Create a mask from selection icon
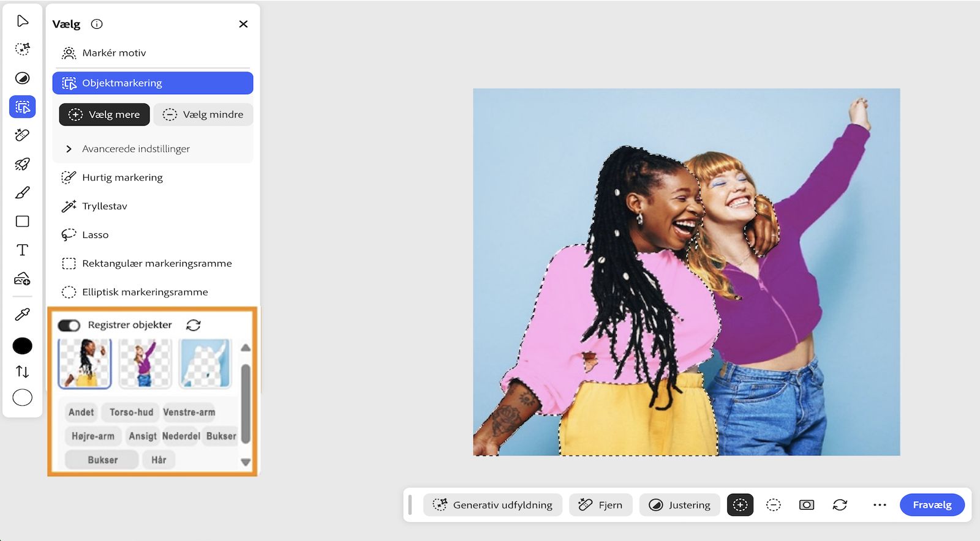980x541 pixels. pos(807,505)
